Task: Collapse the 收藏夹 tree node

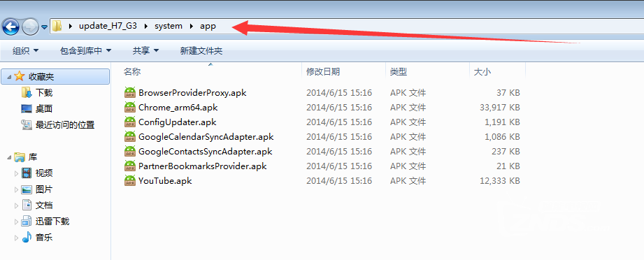Action: coord(9,77)
